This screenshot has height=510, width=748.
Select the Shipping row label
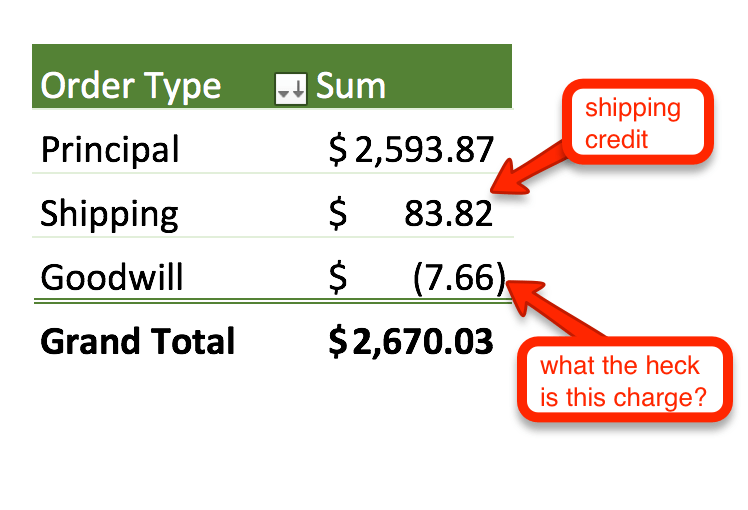point(110,213)
